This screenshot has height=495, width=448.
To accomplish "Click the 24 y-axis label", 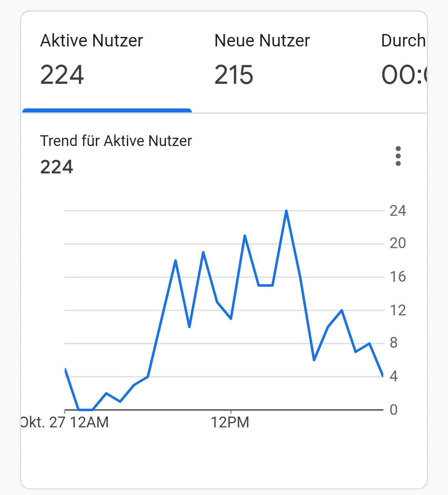I will [x=397, y=211].
